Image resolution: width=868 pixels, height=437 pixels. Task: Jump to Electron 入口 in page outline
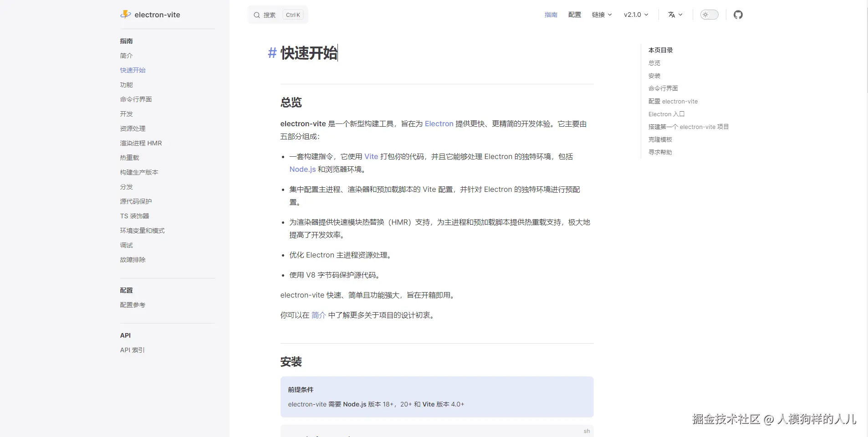pyautogui.click(x=667, y=114)
